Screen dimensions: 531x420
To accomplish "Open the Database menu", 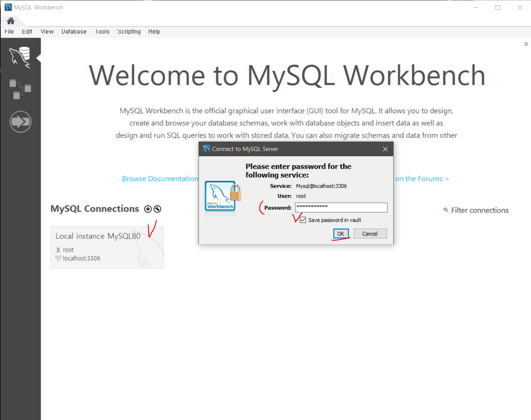I will click(74, 32).
